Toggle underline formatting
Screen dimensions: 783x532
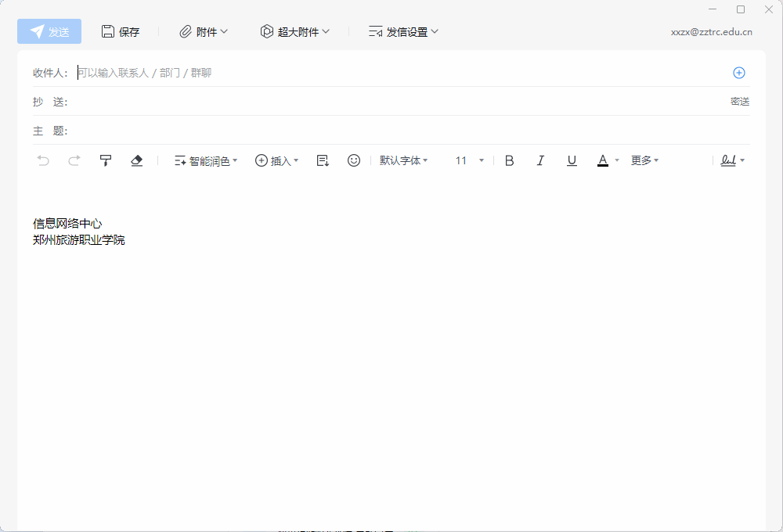572,160
